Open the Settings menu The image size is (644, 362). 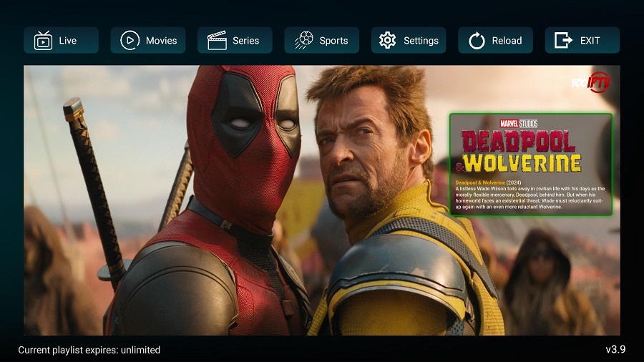point(409,40)
